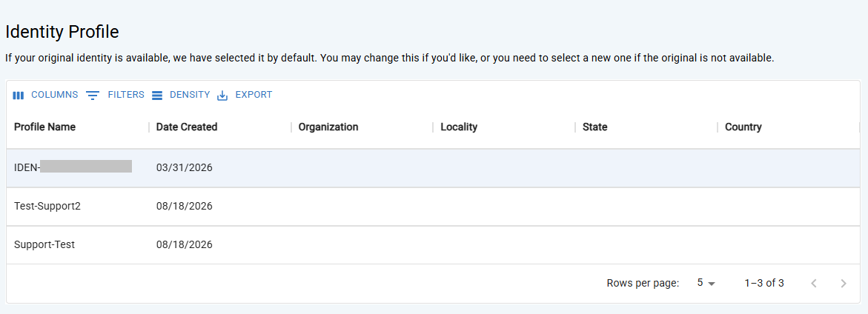Select the Test-Support2 profile

(x=434, y=206)
